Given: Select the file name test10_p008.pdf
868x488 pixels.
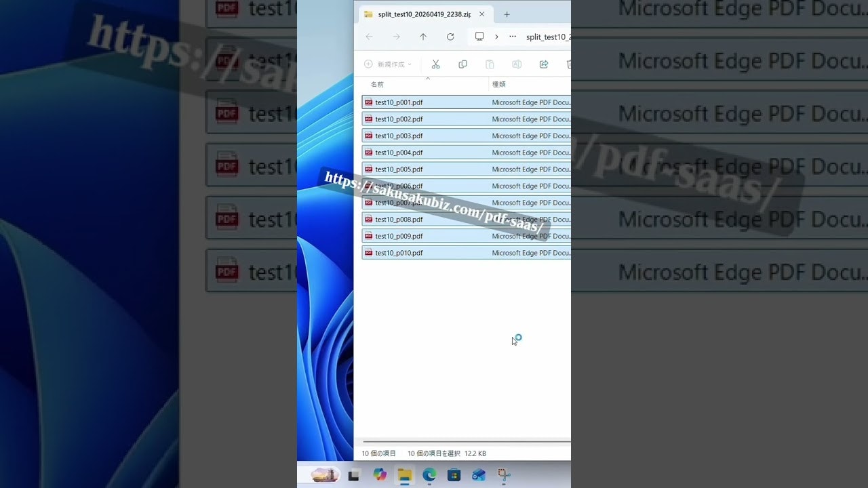Looking at the screenshot, I should tap(399, 220).
